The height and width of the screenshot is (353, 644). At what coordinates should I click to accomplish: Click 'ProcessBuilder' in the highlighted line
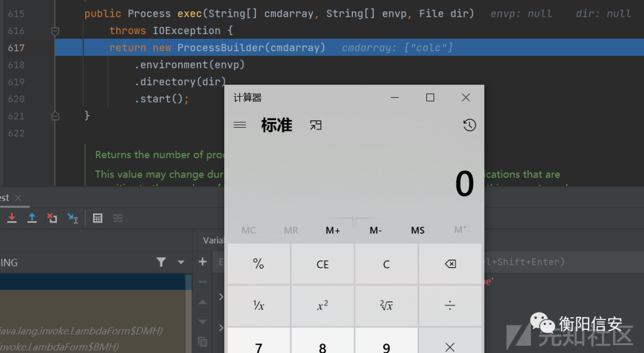(221, 48)
